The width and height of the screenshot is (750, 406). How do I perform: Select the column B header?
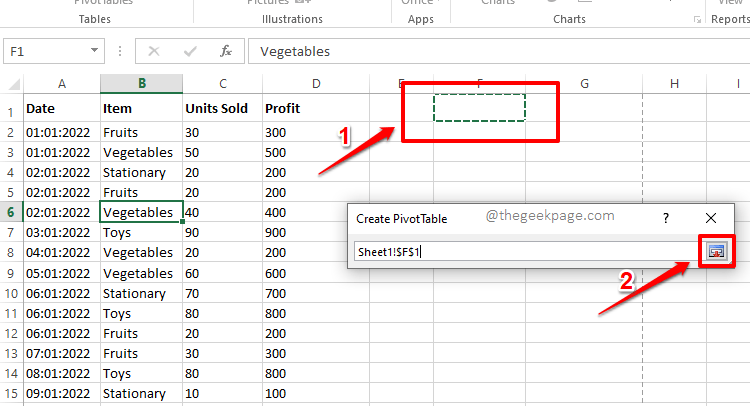pos(141,83)
